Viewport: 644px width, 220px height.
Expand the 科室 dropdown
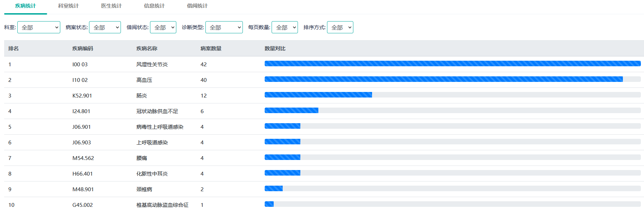[x=39, y=27]
